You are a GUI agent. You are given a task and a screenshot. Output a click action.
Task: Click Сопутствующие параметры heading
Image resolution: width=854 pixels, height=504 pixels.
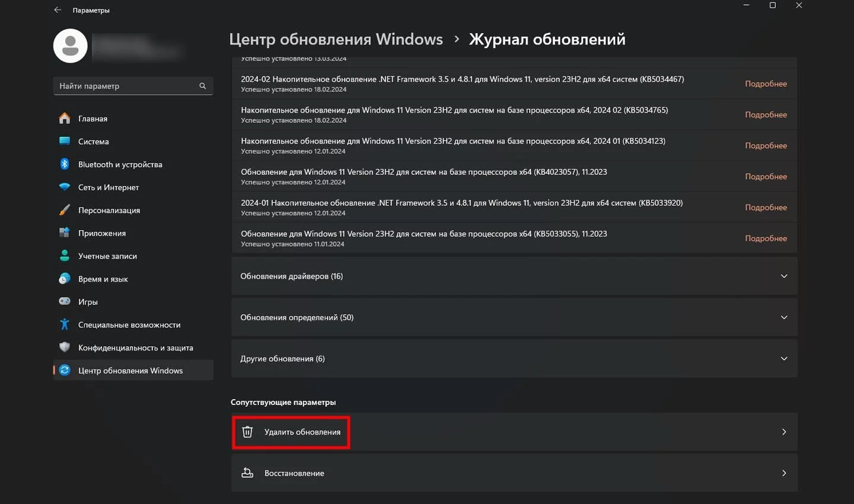click(283, 402)
